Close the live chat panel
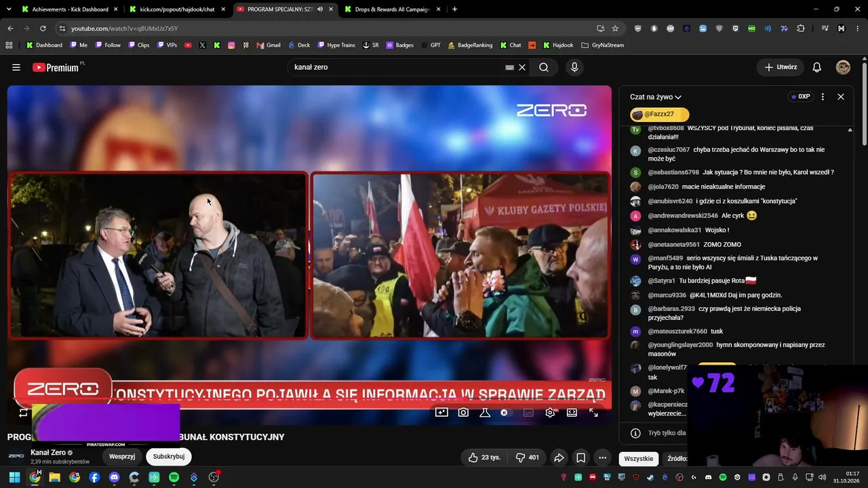Screen dimensions: 868x488 [x=841, y=97]
